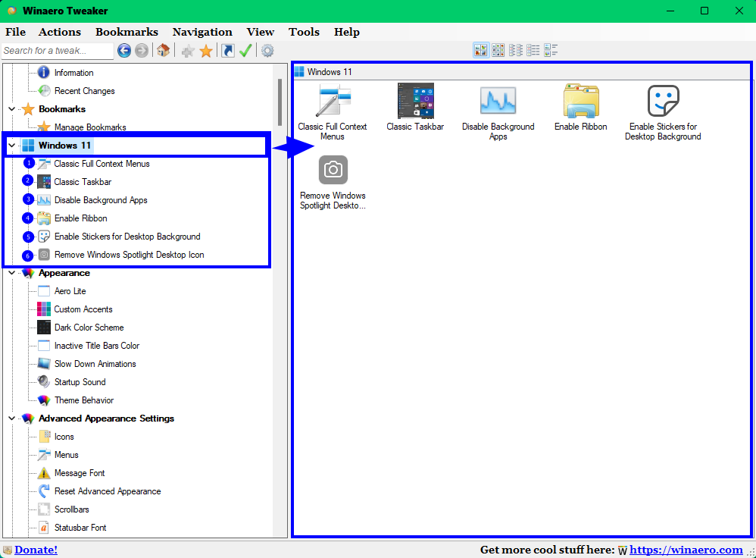Open Enable Stickers for Desktop Background icon
Image resolution: width=756 pixels, height=558 pixels.
[x=664, y=100]
